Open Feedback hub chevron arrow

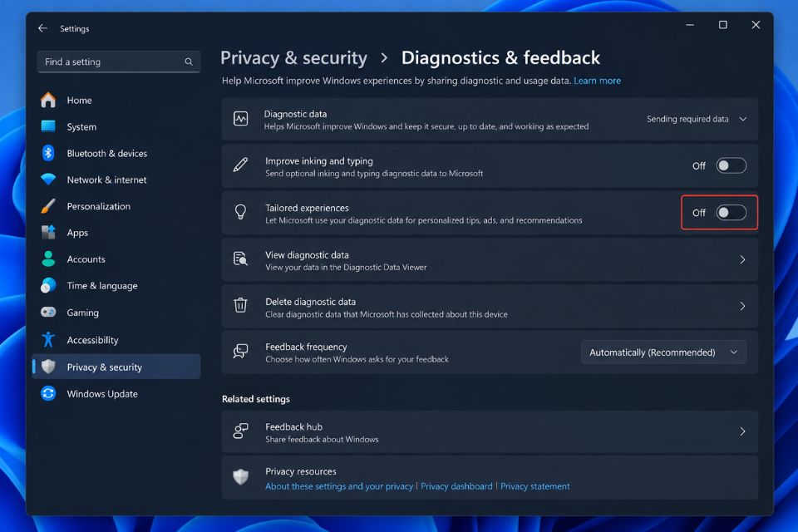pos(742,431)
